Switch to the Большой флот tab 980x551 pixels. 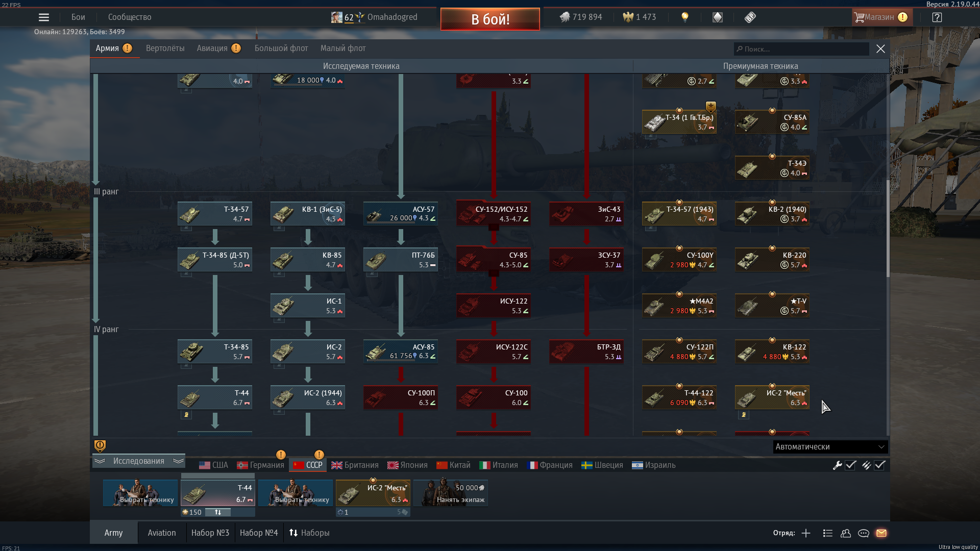click(x=281, y=48)
